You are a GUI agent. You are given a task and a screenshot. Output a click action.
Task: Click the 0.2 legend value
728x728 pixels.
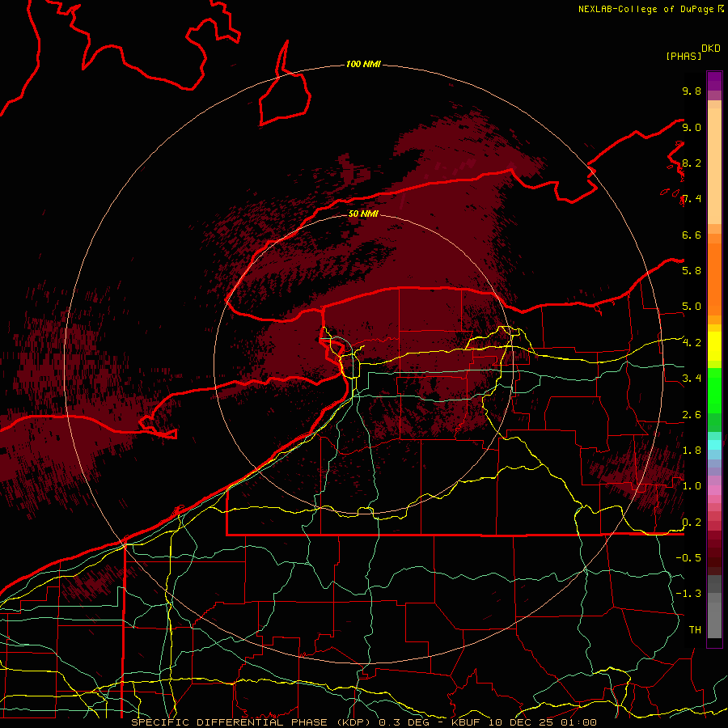(x=692, y=523)
